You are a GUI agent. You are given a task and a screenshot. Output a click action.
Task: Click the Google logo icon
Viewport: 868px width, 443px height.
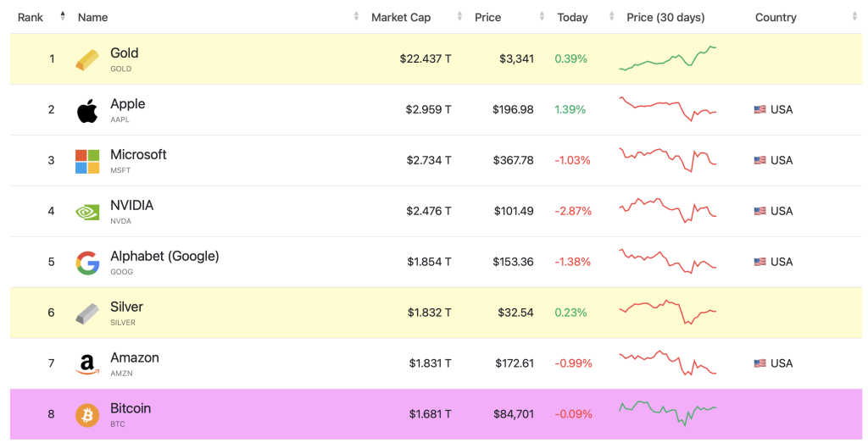[x=87, y=263]
